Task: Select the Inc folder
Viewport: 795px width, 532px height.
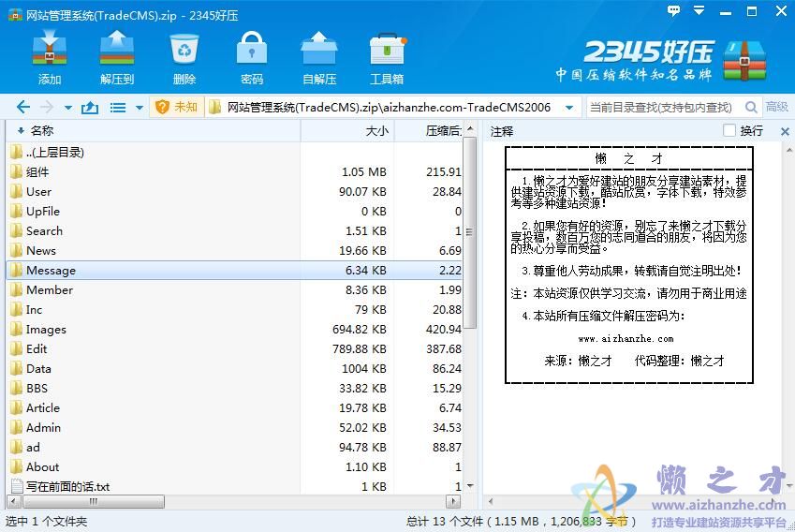Action: (234, 309)
